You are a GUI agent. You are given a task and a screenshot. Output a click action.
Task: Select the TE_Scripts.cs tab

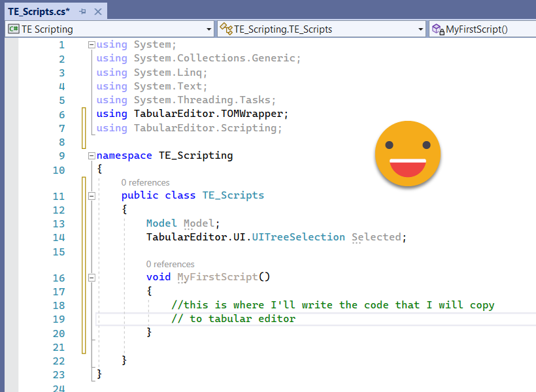pos(38,12)
